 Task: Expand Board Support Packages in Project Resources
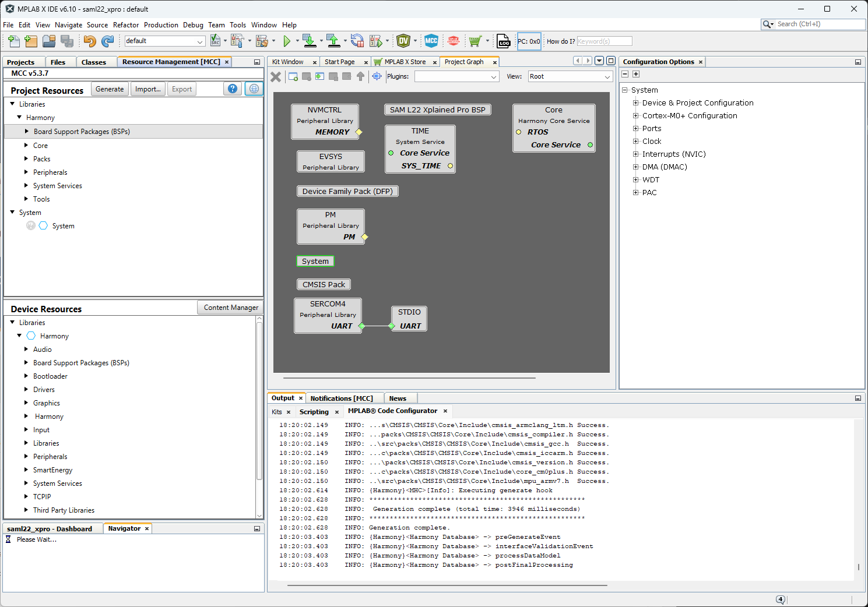click(26, 132)
